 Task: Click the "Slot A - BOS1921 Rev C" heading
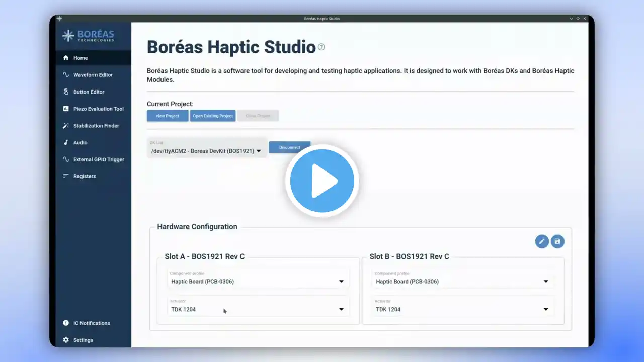point(205,256)
